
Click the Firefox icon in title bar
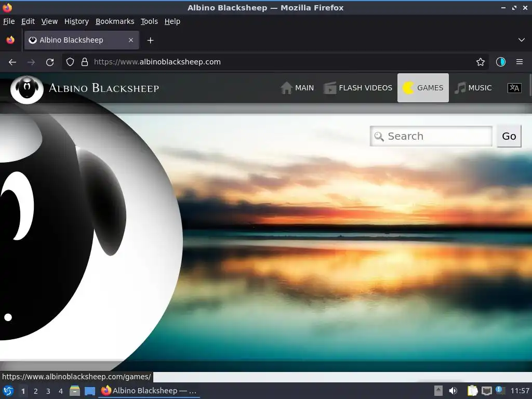coord(7,7)
